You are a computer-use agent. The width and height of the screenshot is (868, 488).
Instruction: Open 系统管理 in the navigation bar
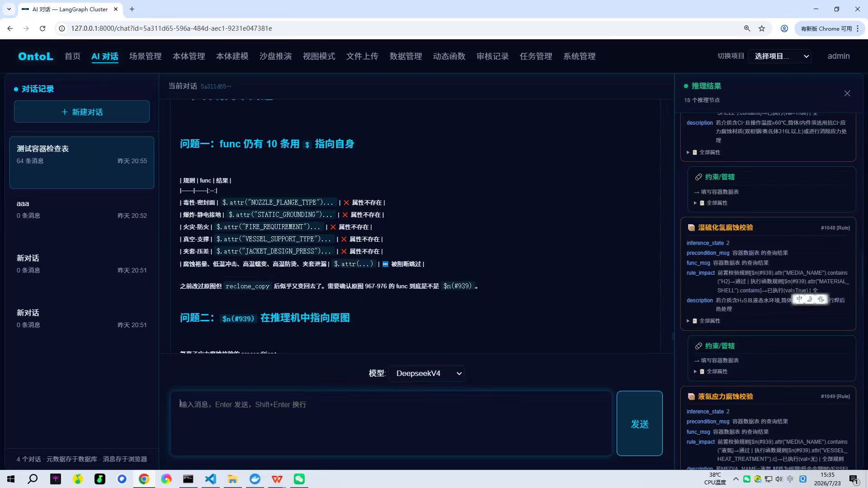[580, 56]
